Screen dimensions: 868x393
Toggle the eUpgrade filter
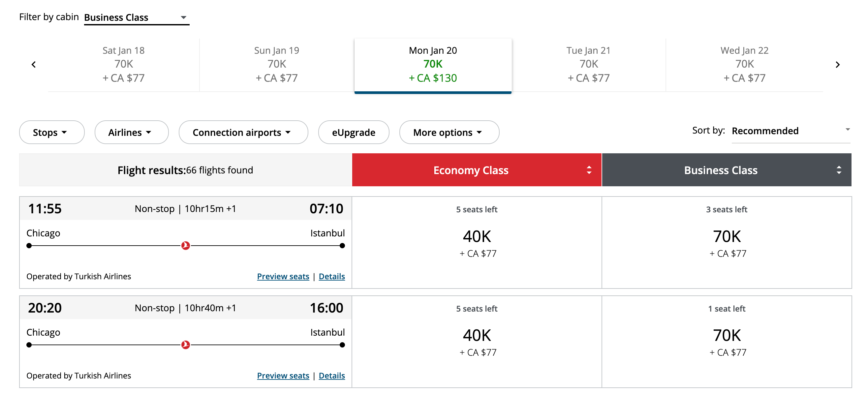click(354, 132)
